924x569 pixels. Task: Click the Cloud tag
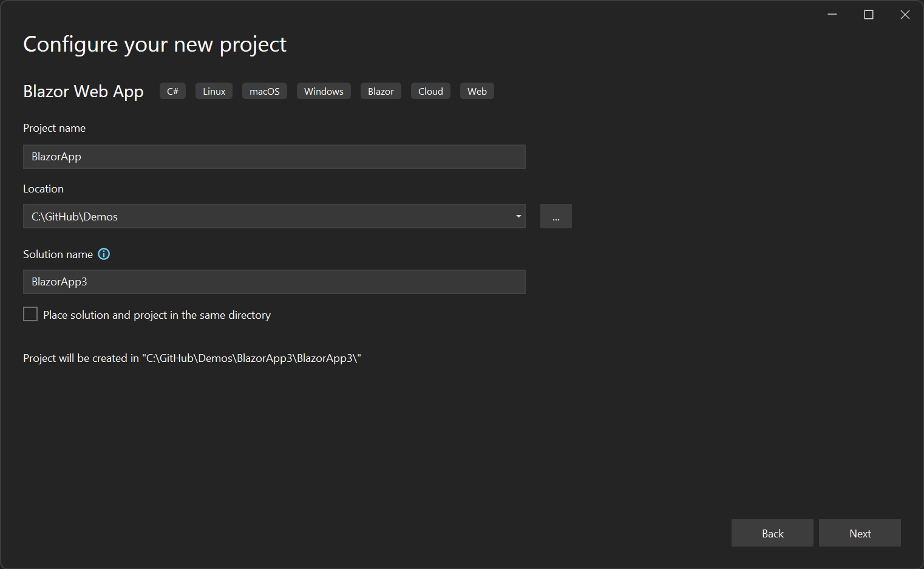click(x=430, y=90)
